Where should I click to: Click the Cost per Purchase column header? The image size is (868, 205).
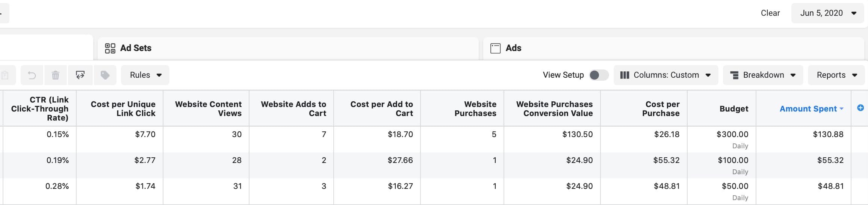[662, 109]
